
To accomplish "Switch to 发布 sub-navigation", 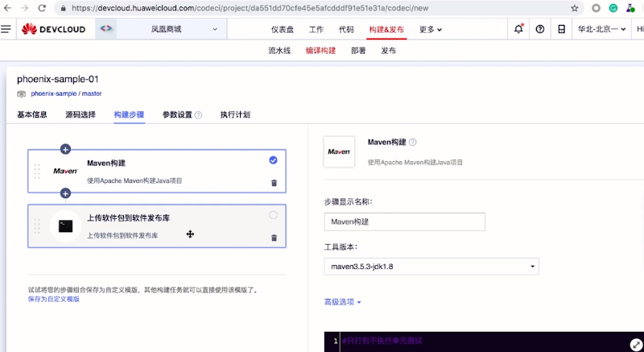I will [x=388, y=51].
